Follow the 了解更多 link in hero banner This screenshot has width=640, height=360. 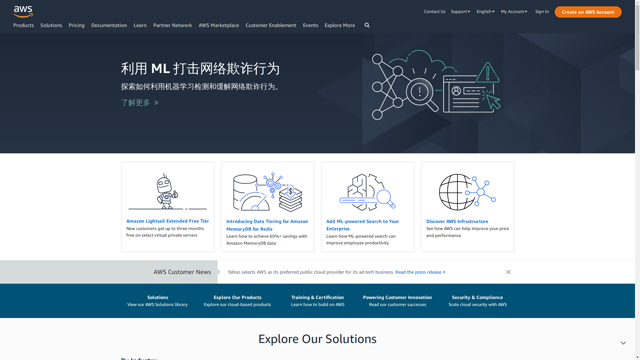point(140,102)
